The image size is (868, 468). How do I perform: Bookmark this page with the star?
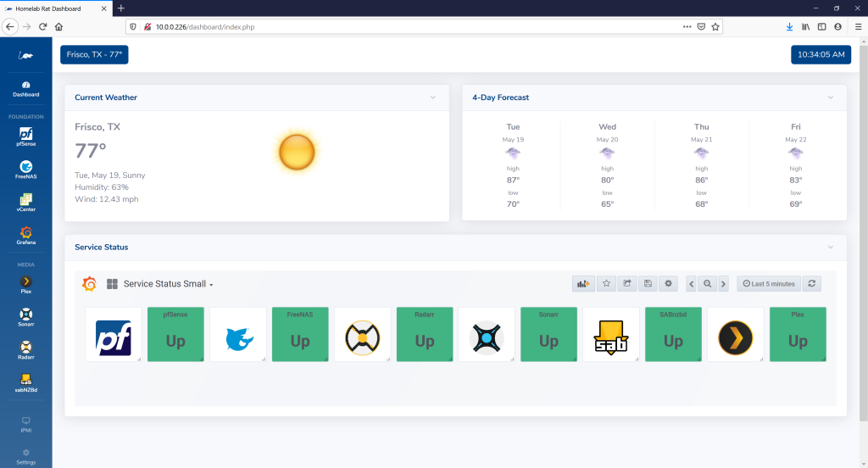pyautogui.click(x=715, y=26)
